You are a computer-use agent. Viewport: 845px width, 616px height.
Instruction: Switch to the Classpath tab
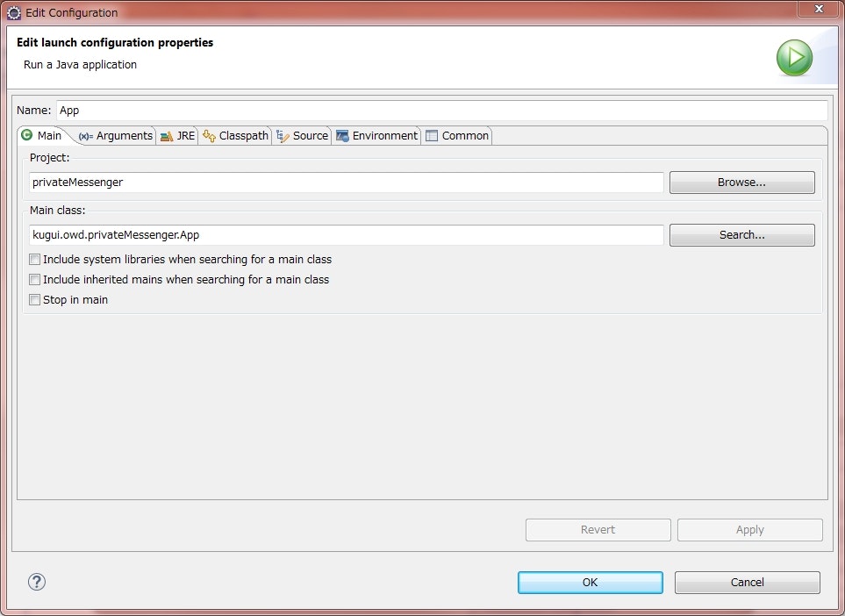point(235,136)
